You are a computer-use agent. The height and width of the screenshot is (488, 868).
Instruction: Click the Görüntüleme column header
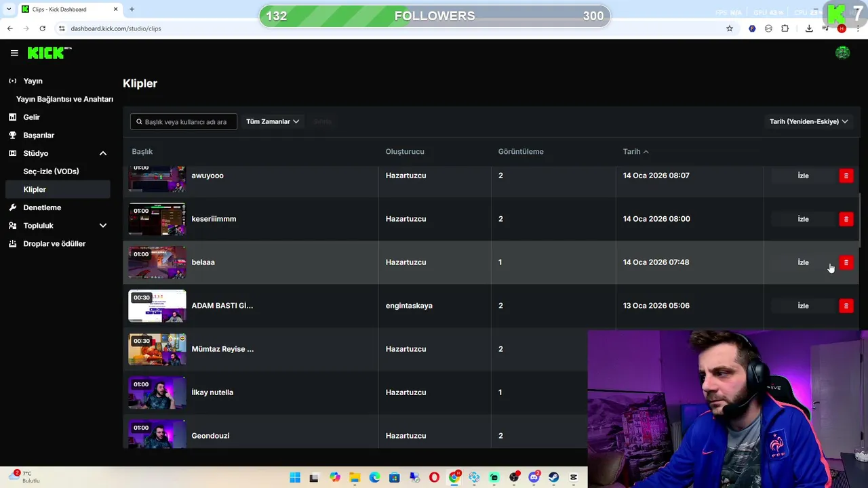521,152
